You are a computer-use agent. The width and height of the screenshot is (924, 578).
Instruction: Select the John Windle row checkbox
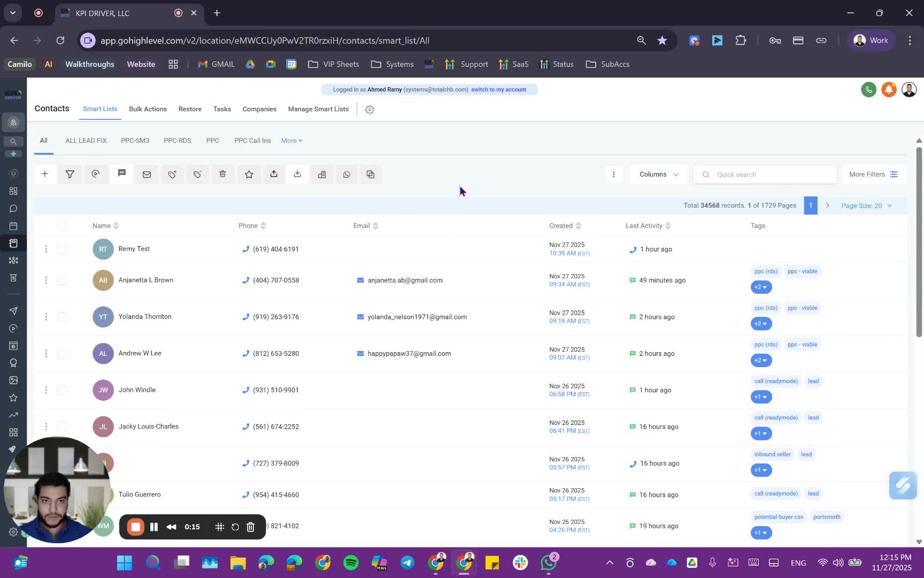pos(63,390)
